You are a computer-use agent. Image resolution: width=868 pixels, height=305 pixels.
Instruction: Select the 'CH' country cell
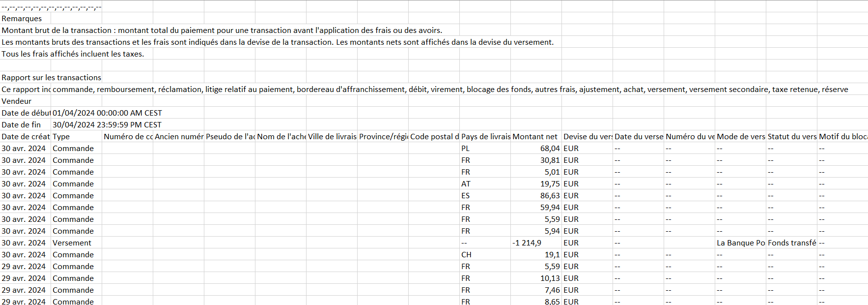tap(466, 255)
